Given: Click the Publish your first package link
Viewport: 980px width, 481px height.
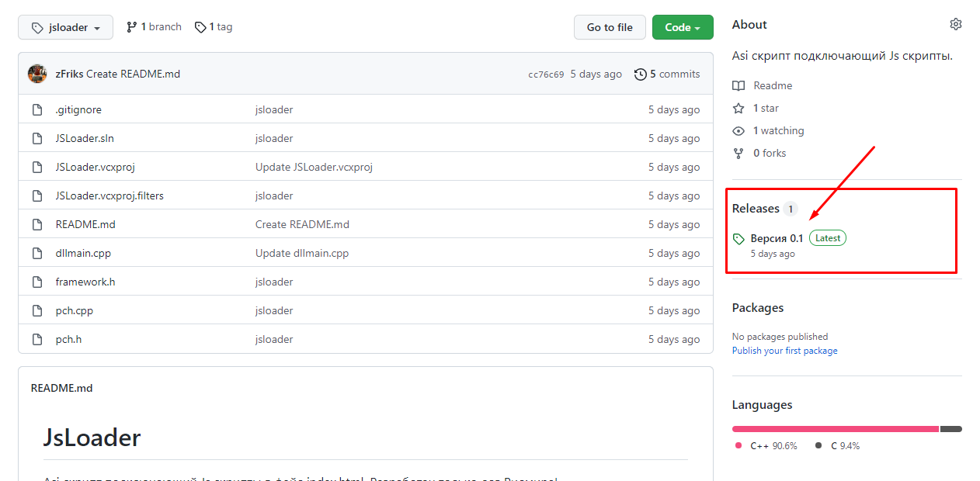Looking at the screenshot, I should click(x=784, y=351).
